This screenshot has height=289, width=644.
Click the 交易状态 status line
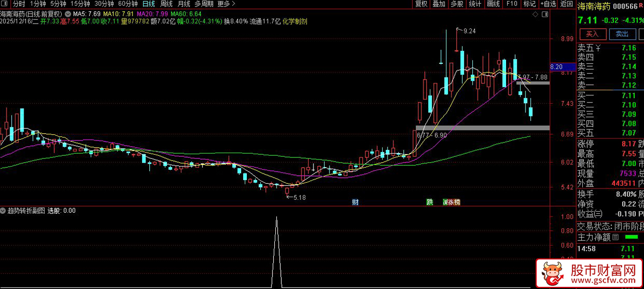[x=610, y=226]
